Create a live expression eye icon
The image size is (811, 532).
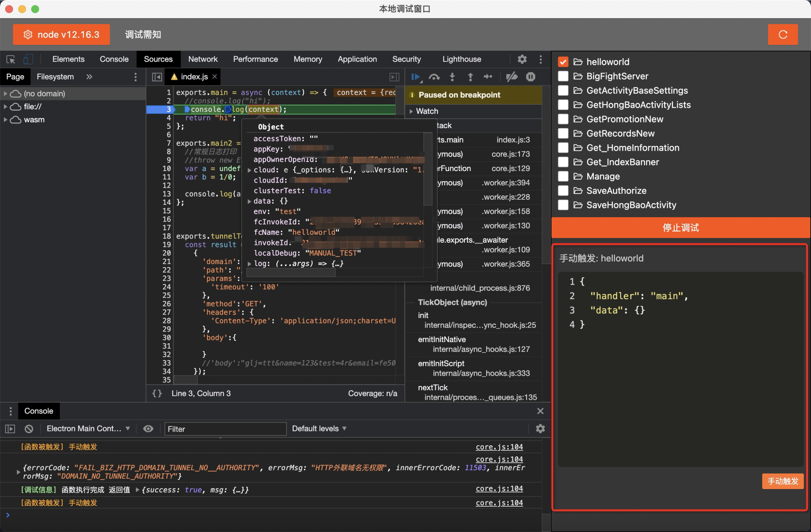[x=148, y=429]
